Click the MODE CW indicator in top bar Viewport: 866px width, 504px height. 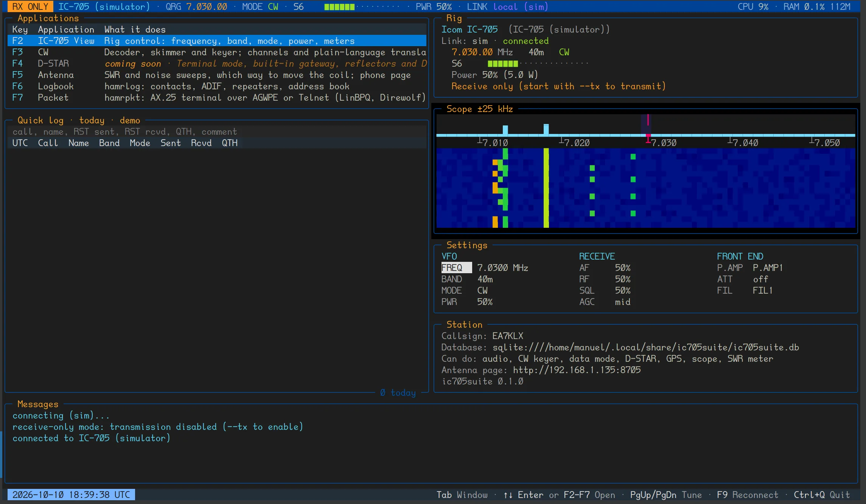(260, 7)
